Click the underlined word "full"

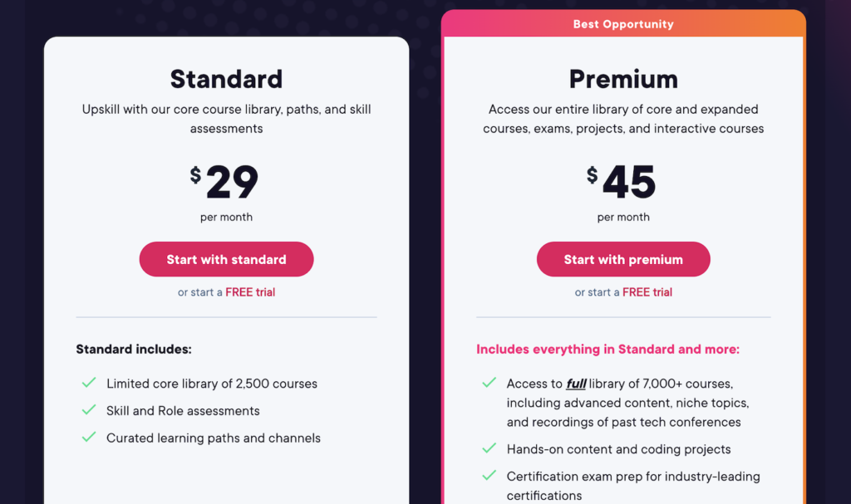(x=576, y=384)
